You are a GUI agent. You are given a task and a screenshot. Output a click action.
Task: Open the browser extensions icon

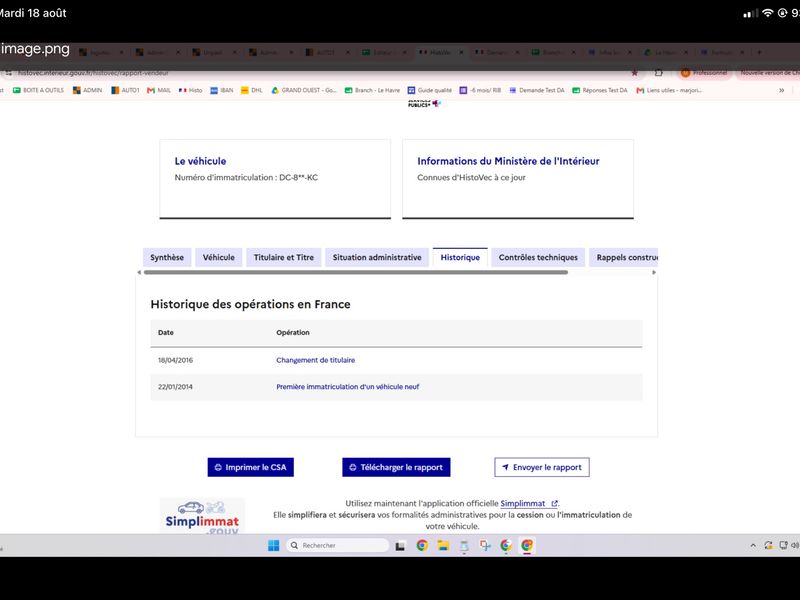[x=659, y=73]
